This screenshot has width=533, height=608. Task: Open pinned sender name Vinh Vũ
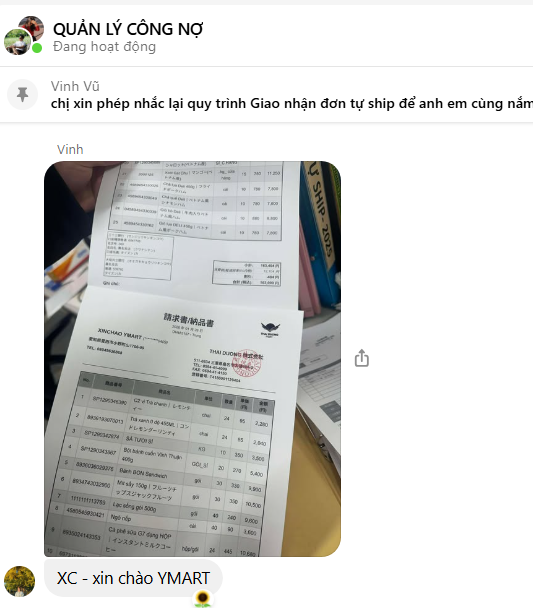coord(75,86)
